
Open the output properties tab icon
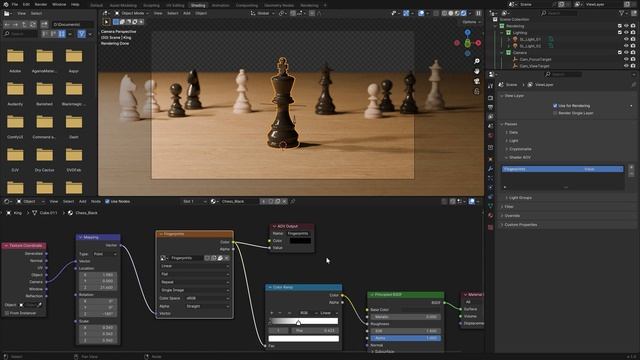click(491, 107)
